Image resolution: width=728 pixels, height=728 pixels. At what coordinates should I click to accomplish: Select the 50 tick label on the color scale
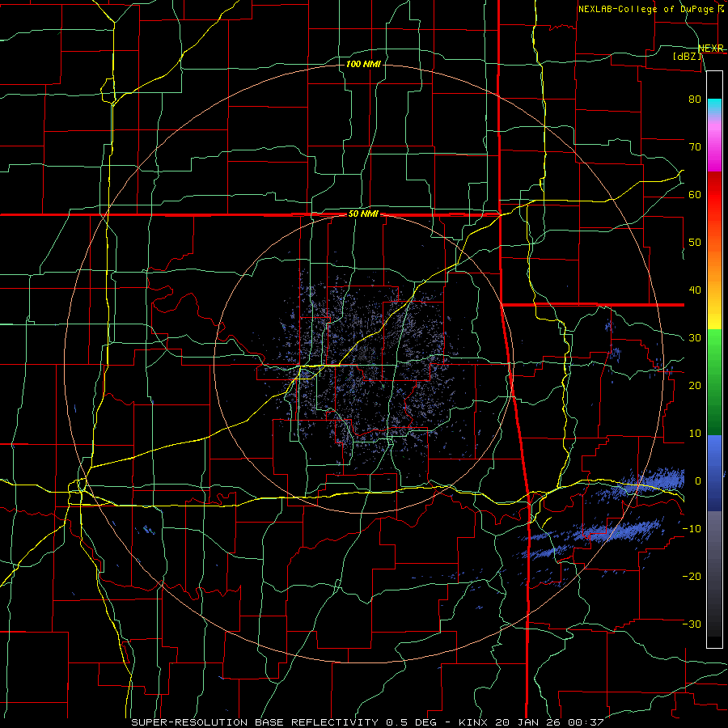pos(695,243)
